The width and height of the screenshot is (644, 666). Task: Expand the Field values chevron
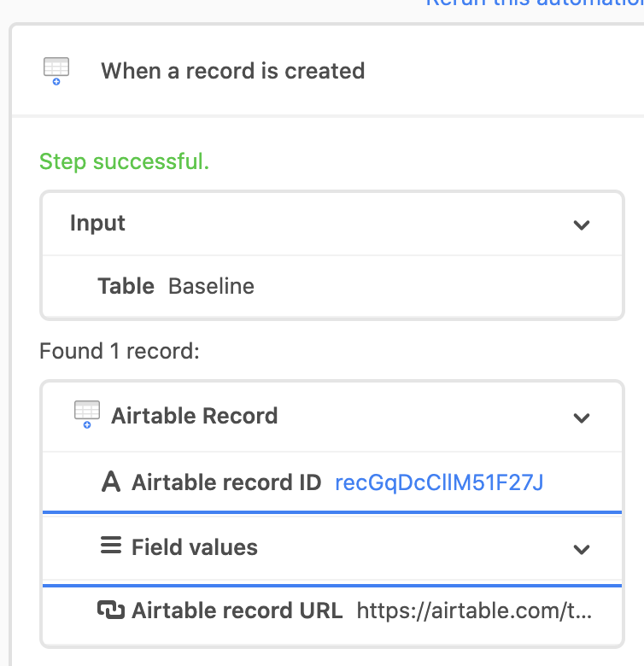point(582,550)
